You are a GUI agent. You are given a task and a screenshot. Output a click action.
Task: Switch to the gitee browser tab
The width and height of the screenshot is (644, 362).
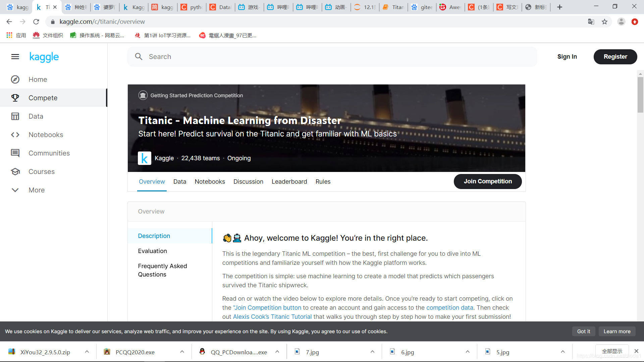[x=422, y=7]
